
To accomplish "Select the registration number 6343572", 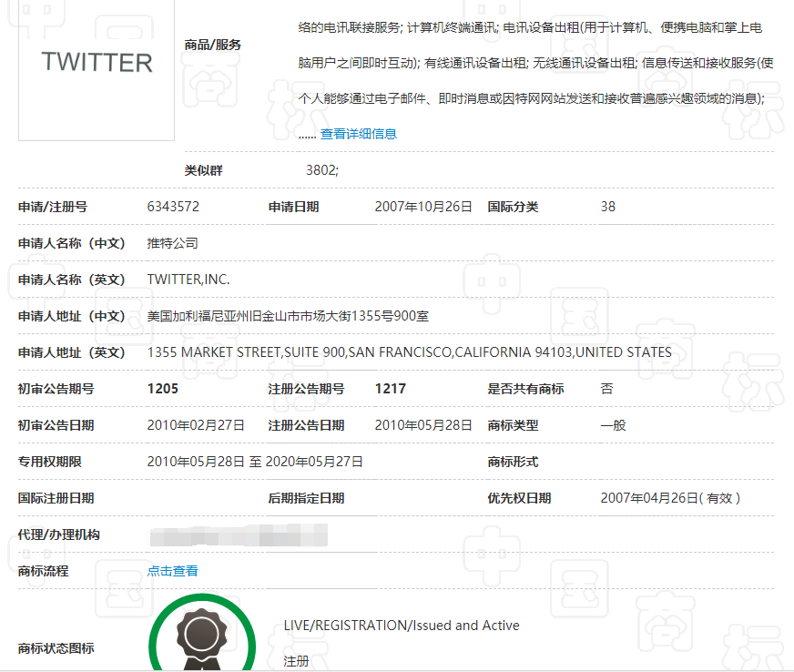I will [x=173, y=207].
